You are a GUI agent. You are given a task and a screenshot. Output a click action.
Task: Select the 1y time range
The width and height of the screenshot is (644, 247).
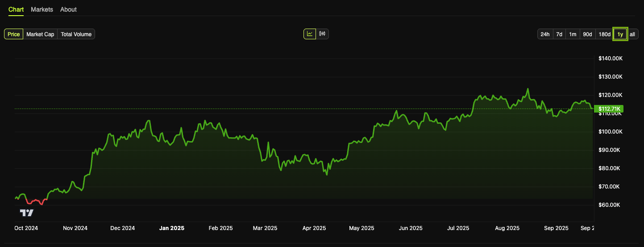[620, 34]
